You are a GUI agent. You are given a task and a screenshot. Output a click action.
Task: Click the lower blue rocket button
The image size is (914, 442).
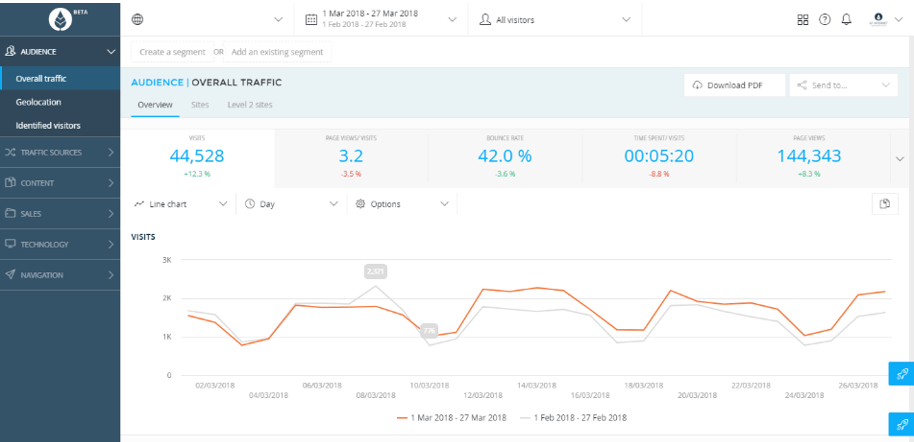901,423
